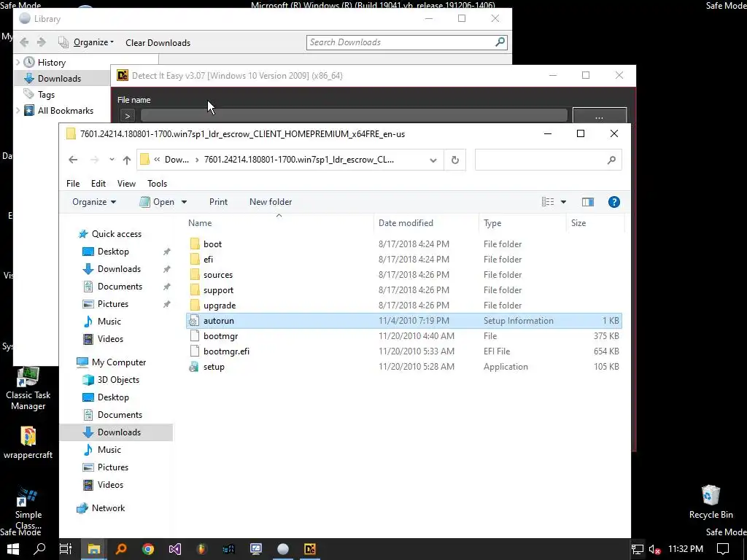The height and width of the screenshot is (560, 747).
Task: Select wrappercraft desktop icon
Action: click(28, 443)
